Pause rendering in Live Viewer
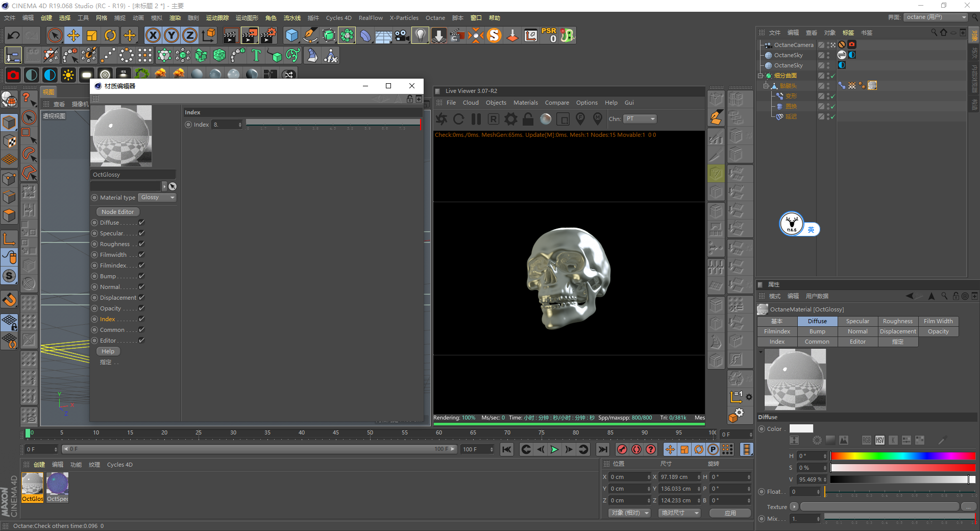Viewport: 980px width, 531px height. [476, 119]
